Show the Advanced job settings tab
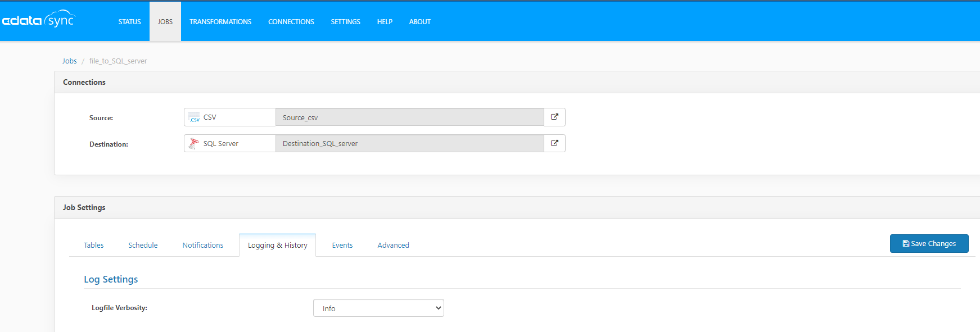This screenshot has width=980, height=332. (x=393, y=245)
